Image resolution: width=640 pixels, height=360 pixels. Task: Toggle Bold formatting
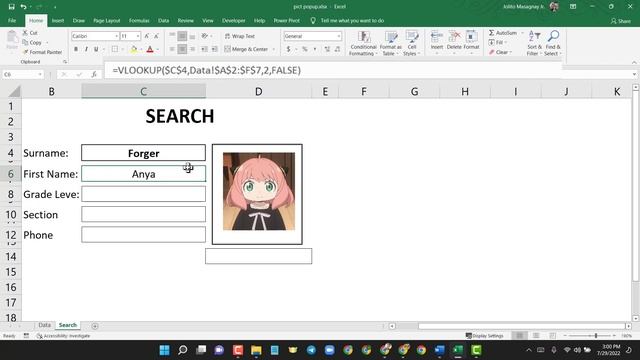pyautogui.click(x=76, y=49)
